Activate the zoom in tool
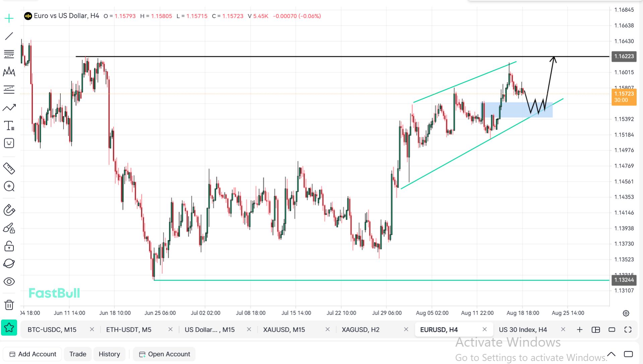 pos(9,186)
